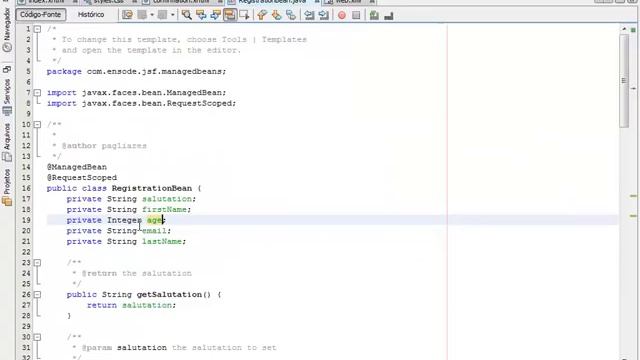Go to previous search occurrence

pyautogui.click(x=201, y=15)
